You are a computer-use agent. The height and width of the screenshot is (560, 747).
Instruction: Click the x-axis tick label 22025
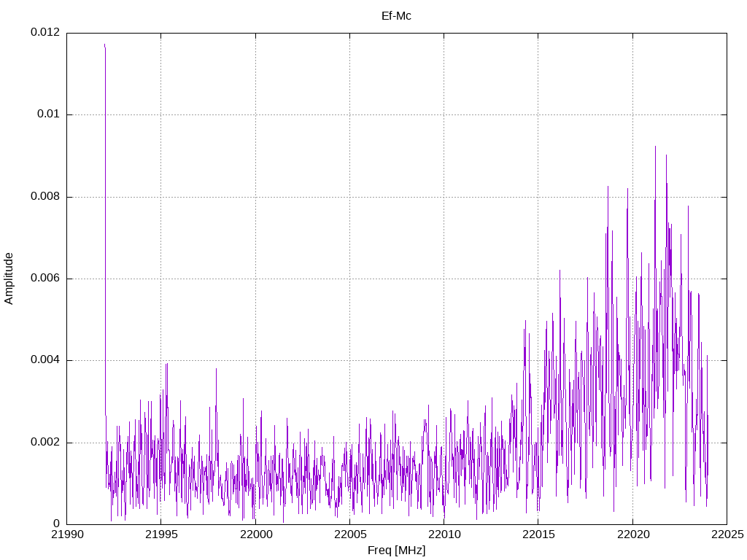pos(727,534)
